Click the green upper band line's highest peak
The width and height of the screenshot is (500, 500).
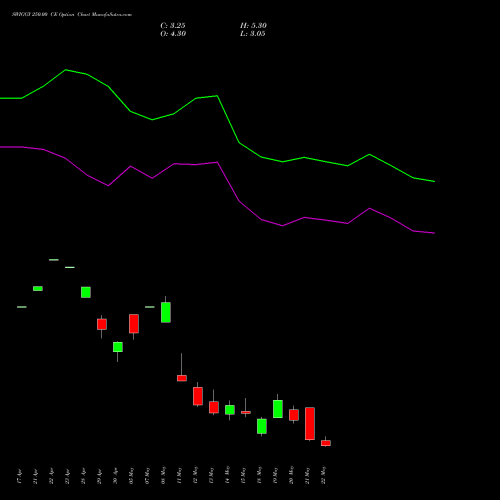tap(66, 70)
